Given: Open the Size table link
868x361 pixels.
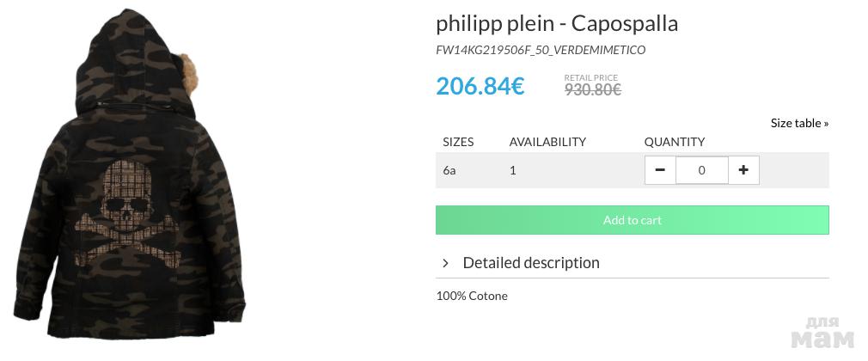Looking at the screenshot, I should (799, 123).
